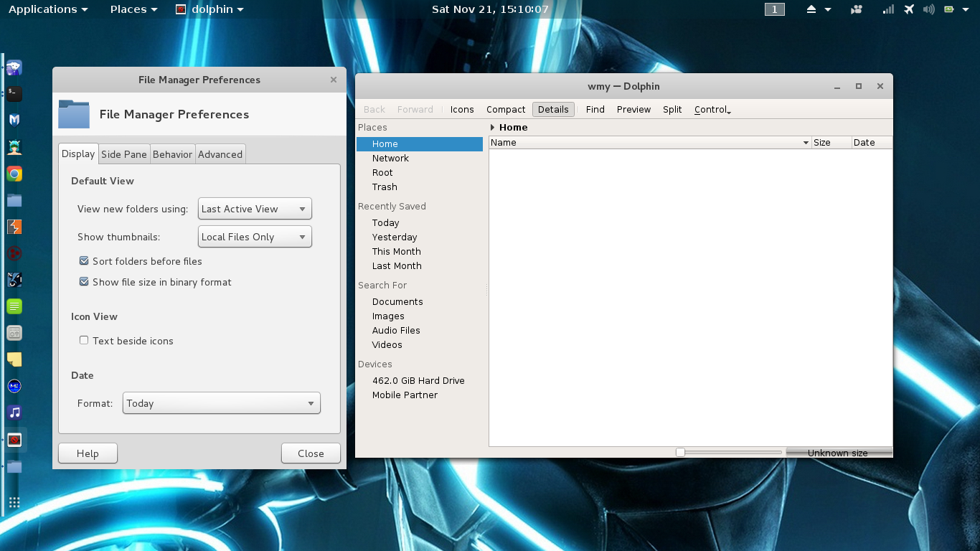Open the View new folders using dropdown
The width and height of the screenshot is (980, 551).
pos(255,209)
